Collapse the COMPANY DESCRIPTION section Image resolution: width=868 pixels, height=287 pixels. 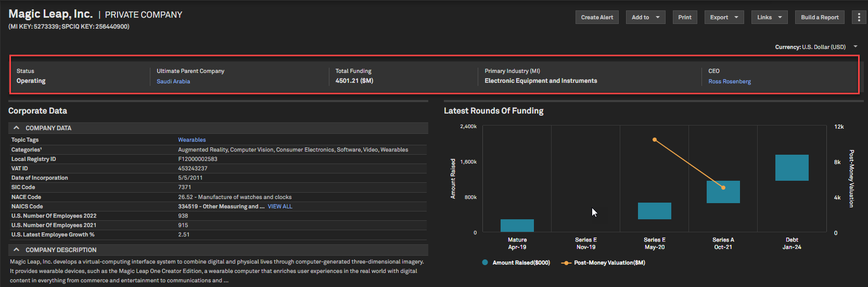(x=17, y=250)
